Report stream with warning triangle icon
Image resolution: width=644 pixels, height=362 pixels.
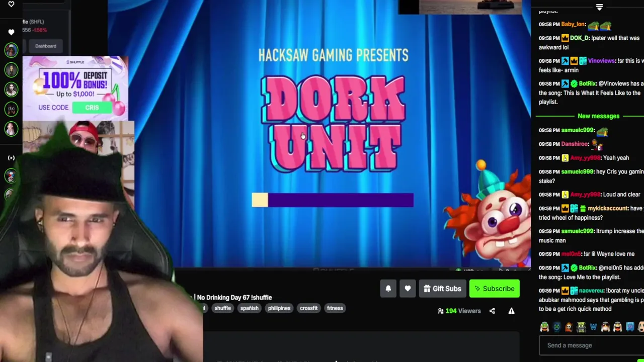(511, 311)
